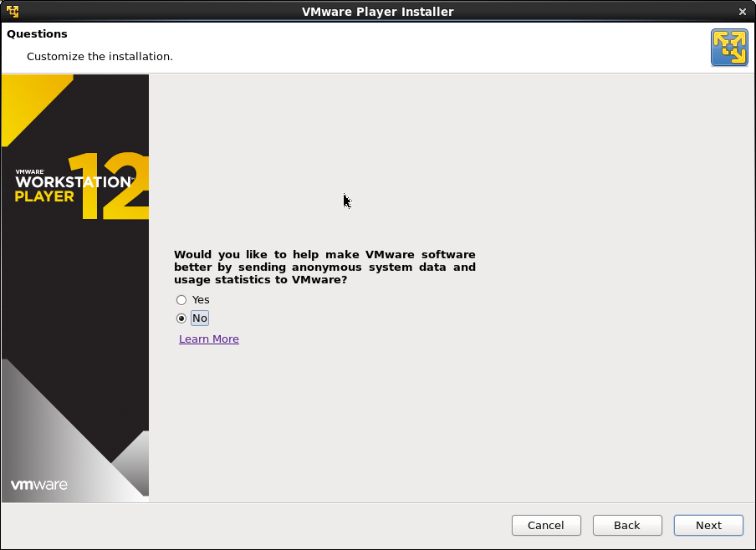This screenshot has height=550, width=756.
Task: Go to previous step with Back
Action: [x=626, y=525]
